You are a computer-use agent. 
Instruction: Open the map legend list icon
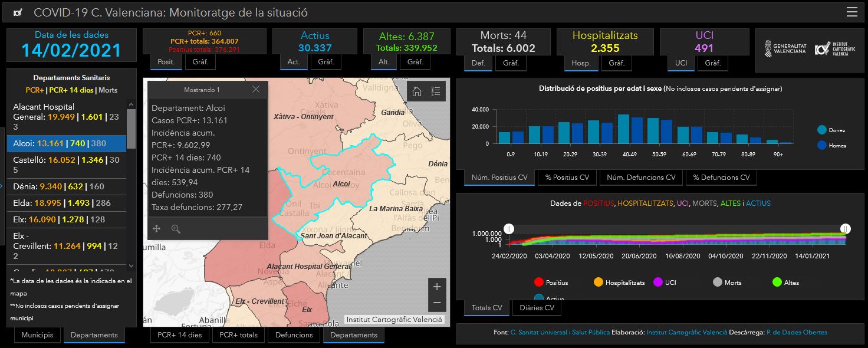pyautogui.click(x=436, y=91)
